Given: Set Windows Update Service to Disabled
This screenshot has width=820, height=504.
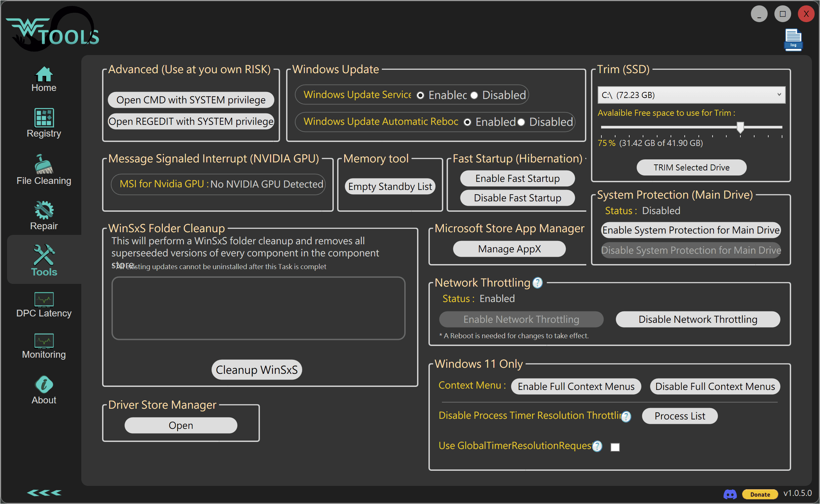Looking at the screenshot, I should coord(474,95).
